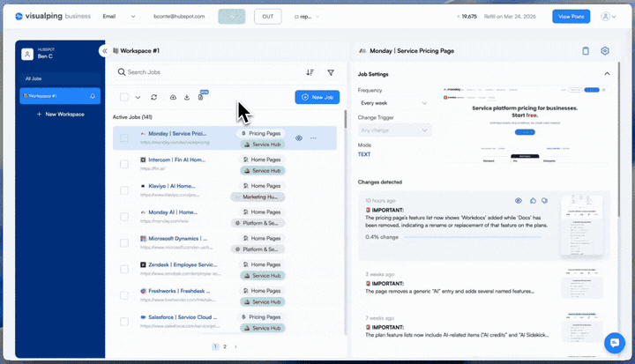Check the Intercom Fin AI job checkbox

click(124, 165)
